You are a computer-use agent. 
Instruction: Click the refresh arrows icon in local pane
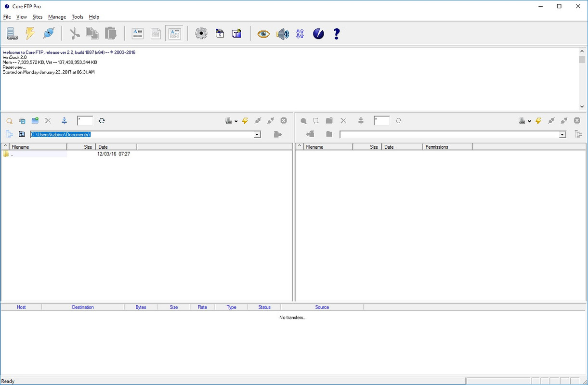click(102, 121)
